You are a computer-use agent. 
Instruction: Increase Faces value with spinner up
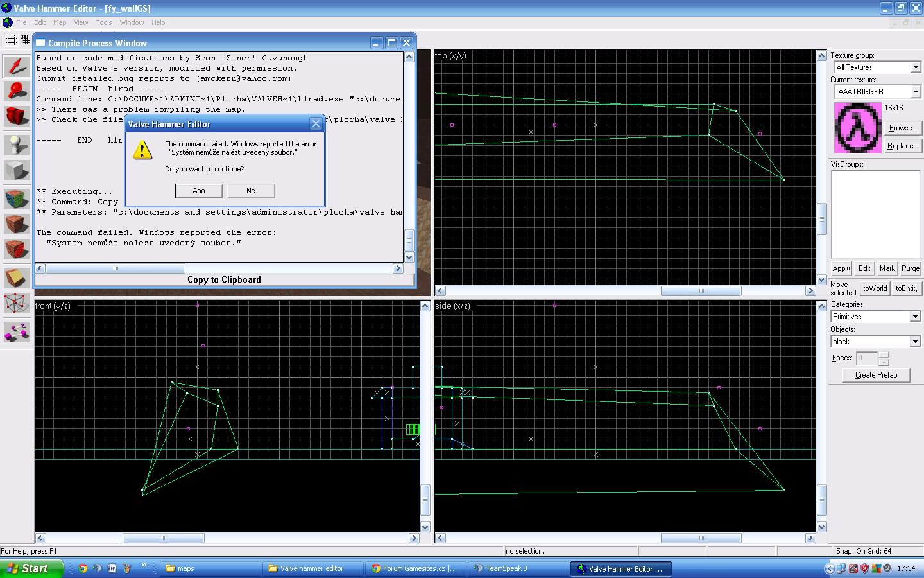(884, 355)
